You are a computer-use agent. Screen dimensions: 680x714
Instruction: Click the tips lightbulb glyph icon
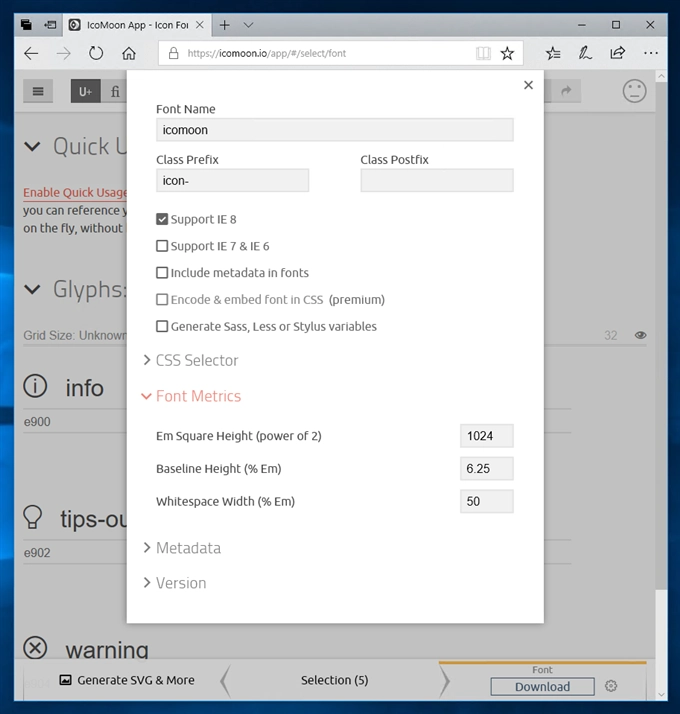click(x=33, y=517)
